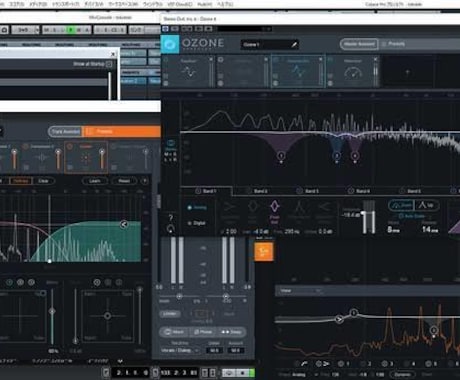Screen dimensions: 460x380
Task: Click the Master Assistant button in Ozone
Action: (x=359, y=44)
